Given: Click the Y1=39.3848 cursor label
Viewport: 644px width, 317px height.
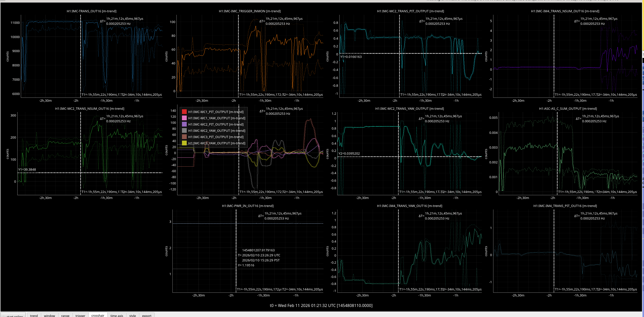Looking at the screenshot, I should (27, 170).
